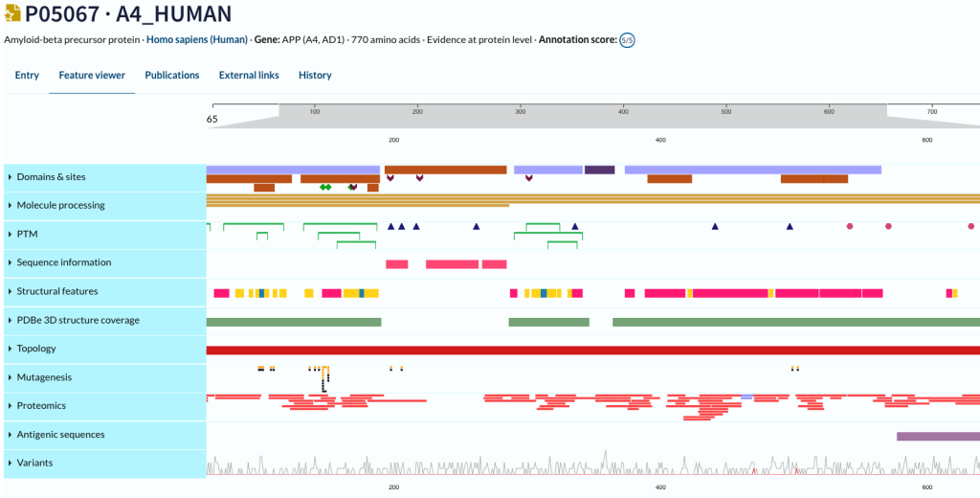Image resolution: width=980 pixels, height=498 pixels.
Task: Click the light blue peptide in Proteomics row
Action: click(x=746, y=396)
